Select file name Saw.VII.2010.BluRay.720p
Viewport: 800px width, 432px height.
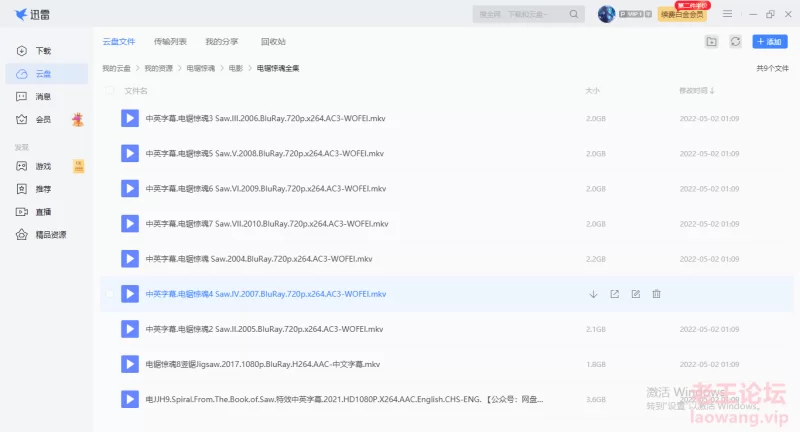pyautogui.click(x=267, y=224)
